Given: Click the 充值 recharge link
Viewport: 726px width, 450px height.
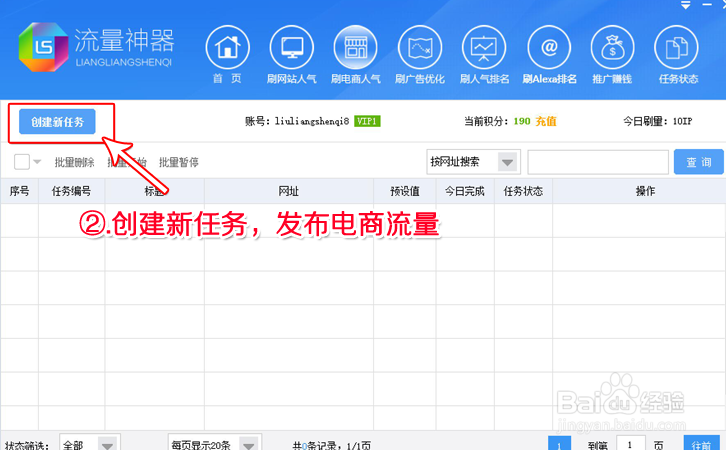Looking at the screenshot, I should click(546, 121).
